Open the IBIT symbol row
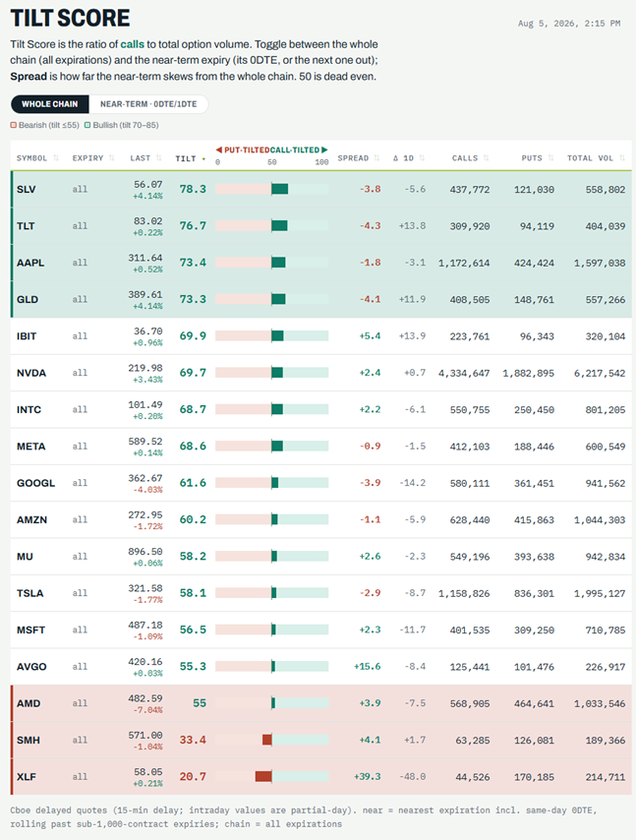 tap(320, 335)
